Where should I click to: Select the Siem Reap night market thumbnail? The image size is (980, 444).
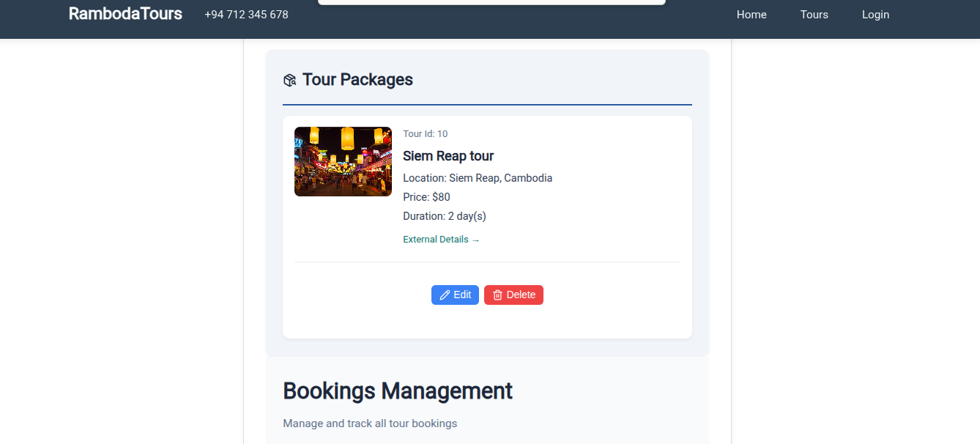pyautogui.click(x=343, y=161)
